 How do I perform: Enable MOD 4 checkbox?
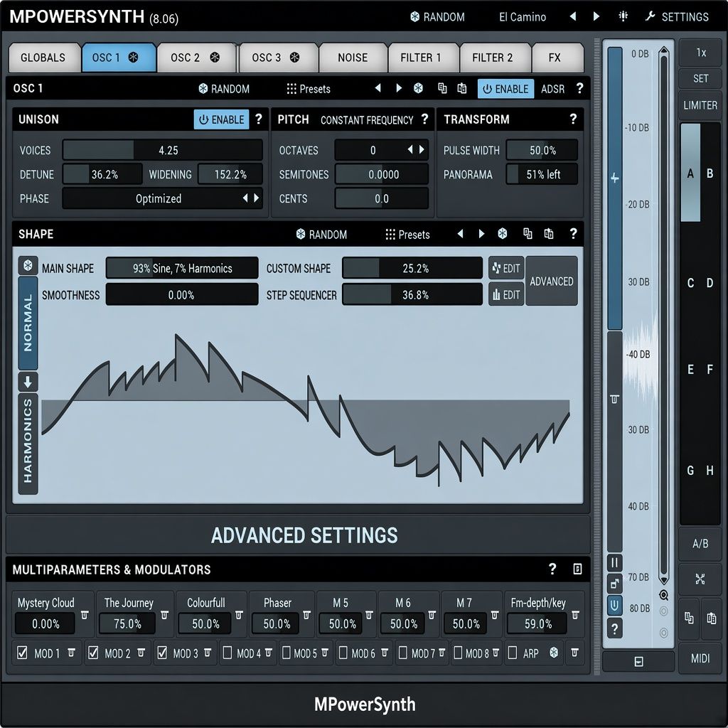[x=227, y=653]
